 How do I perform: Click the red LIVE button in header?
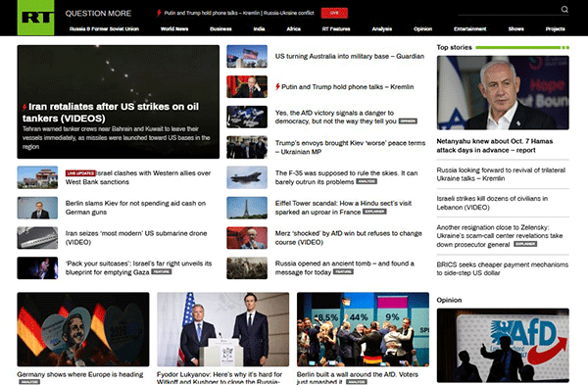334,13
